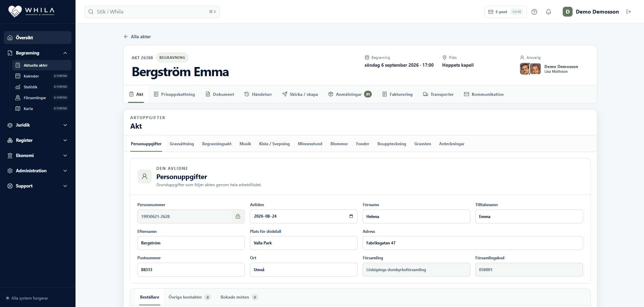The width and height of the screenshot is (644, 307).
Task: Select the Gravsättning sub-tab
Action: point(182,144)
